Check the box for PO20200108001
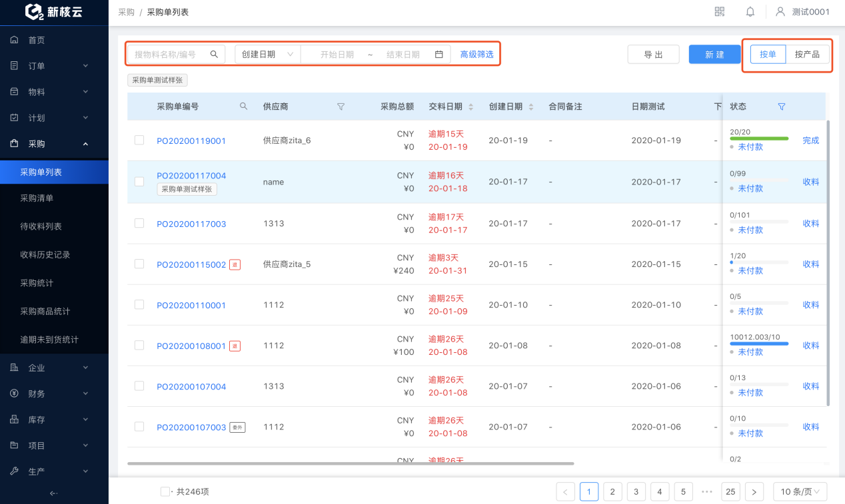 point(139,345)
